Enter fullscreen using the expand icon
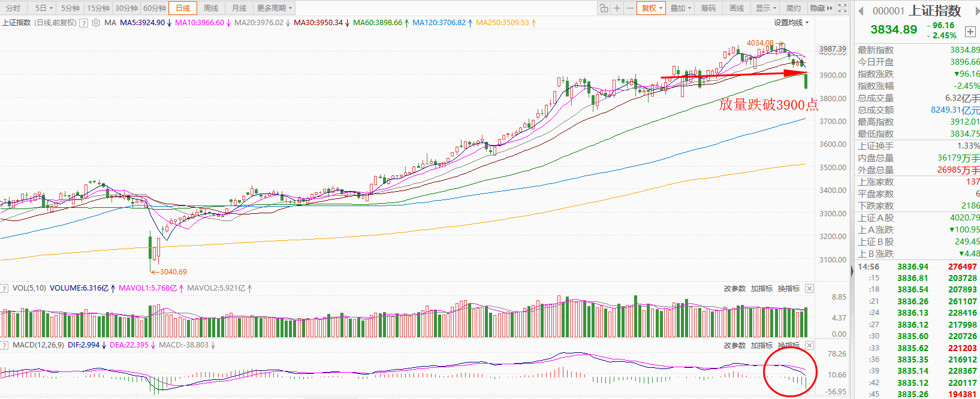The height and width of the screenshot is (399, 980). pyautogui.click(x=842, y=8)
